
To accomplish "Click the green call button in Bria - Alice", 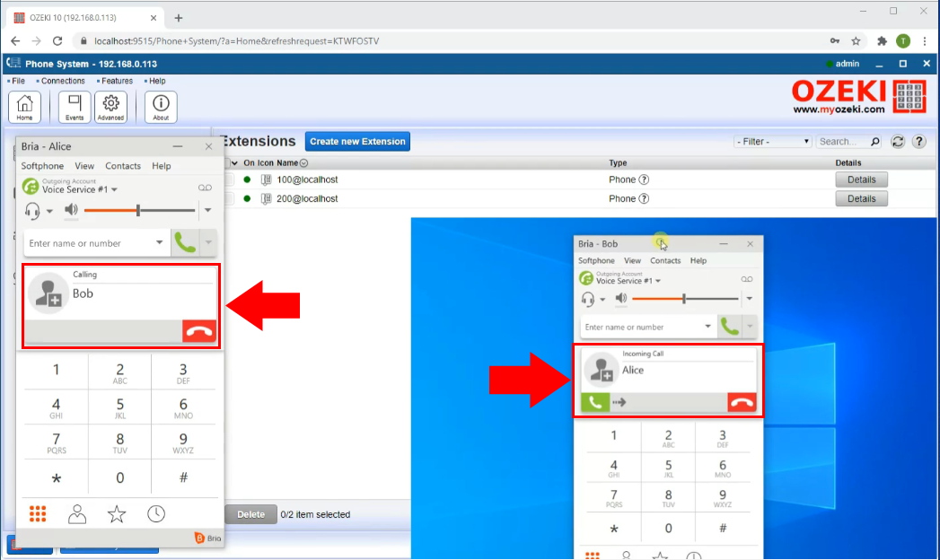I will click(x=185, y=243).
